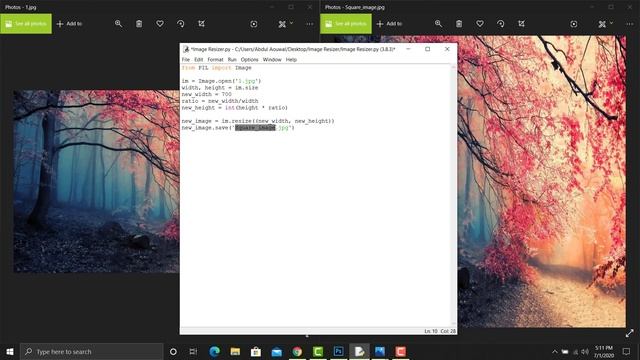Image resolution: width=640 pixels, height=360 pixels.
Task: Crop icon in Square_image.jpg window
Action: pos(522,24)
